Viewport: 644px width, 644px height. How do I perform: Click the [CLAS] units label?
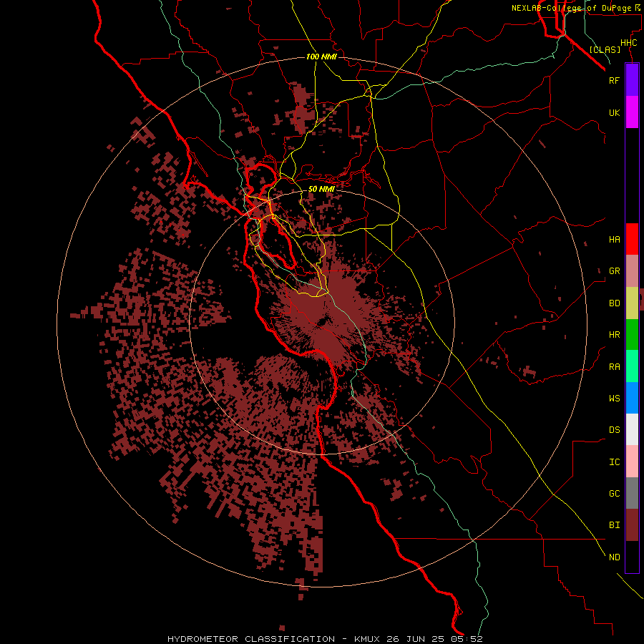605,49
